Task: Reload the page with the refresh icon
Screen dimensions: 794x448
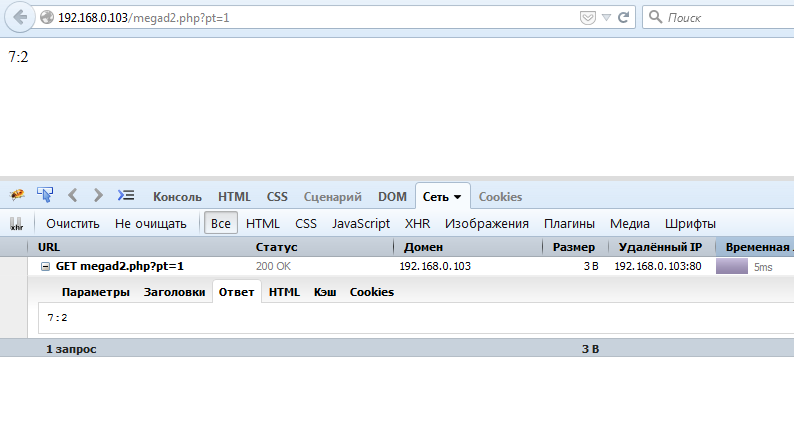Action: coord(624,18)
